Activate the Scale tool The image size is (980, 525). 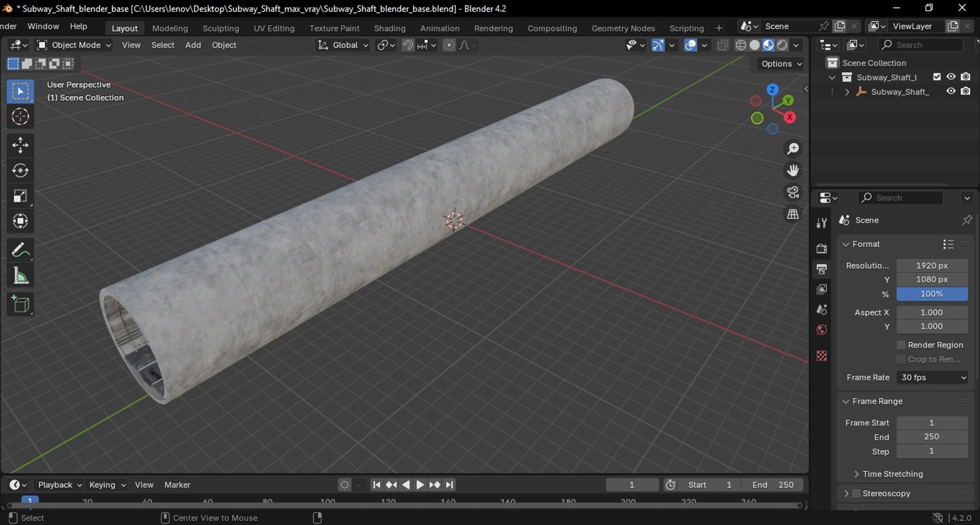point(20,196)
